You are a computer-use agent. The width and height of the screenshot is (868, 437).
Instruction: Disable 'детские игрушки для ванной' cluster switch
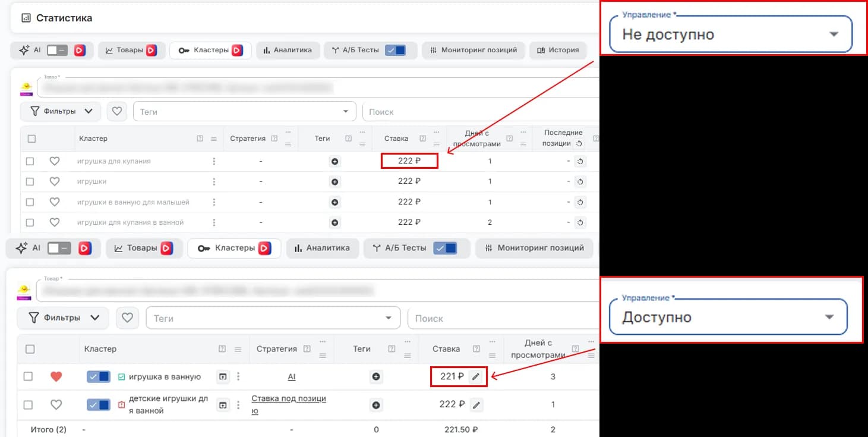point(99,405)
